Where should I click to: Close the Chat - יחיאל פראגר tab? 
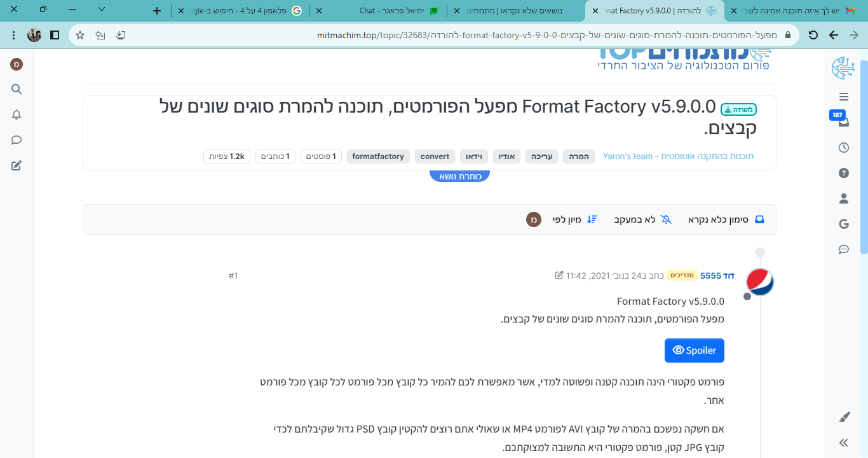(x=319, y=11)
